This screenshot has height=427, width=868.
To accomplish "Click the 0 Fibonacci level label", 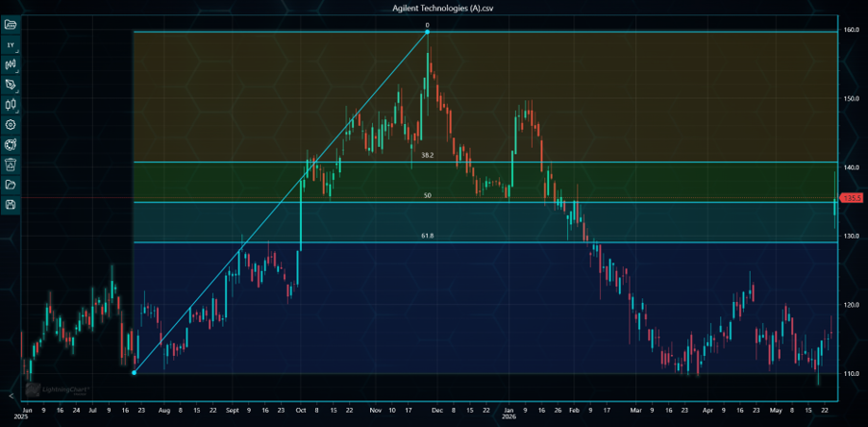I will 428,25.
